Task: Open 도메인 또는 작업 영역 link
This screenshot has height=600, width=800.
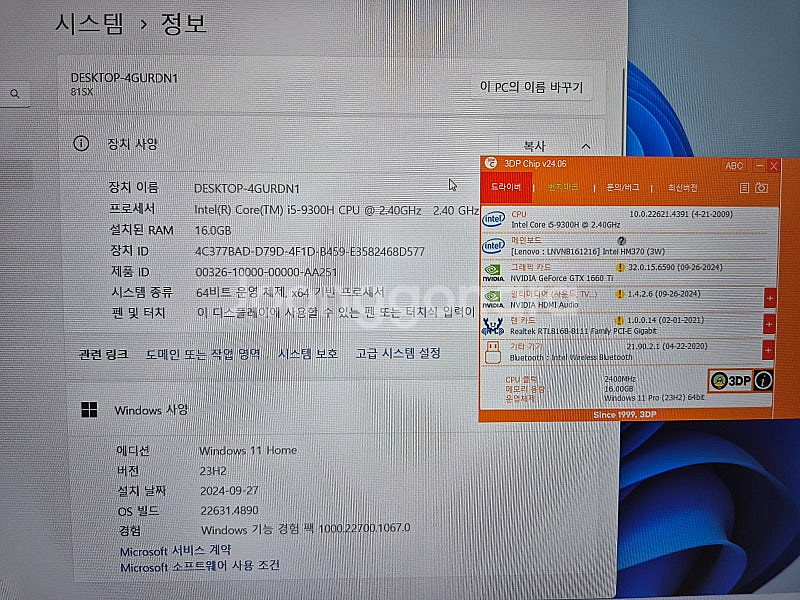Action: pyautogui.click(x=203, y=354)
